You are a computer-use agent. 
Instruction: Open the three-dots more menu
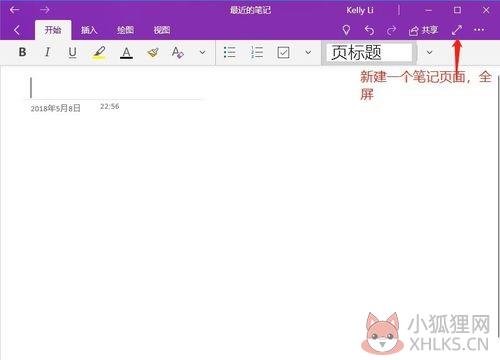479,30
